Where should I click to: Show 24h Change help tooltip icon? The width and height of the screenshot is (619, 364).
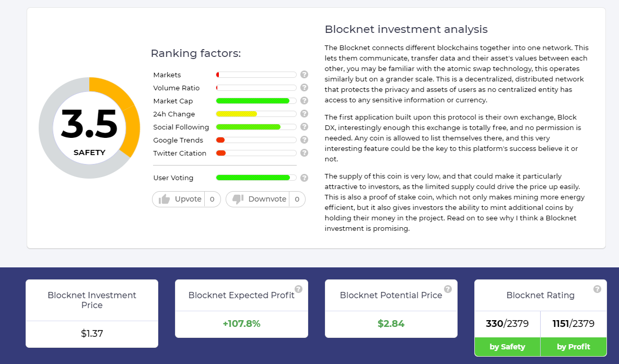tap(304, 114)
